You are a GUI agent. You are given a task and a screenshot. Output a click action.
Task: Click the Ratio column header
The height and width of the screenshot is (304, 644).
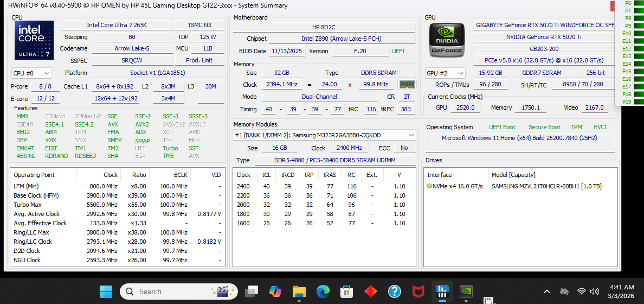[x=134, y=175]
